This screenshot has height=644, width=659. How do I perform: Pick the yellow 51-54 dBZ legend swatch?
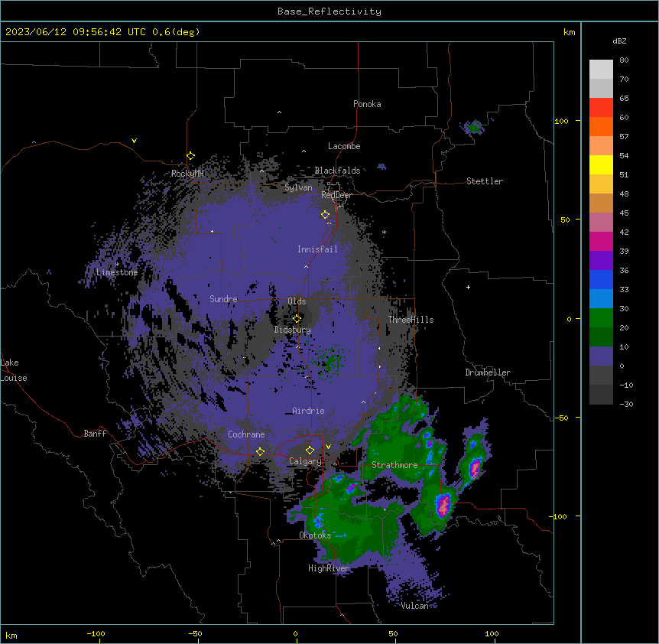coord(601,164)
